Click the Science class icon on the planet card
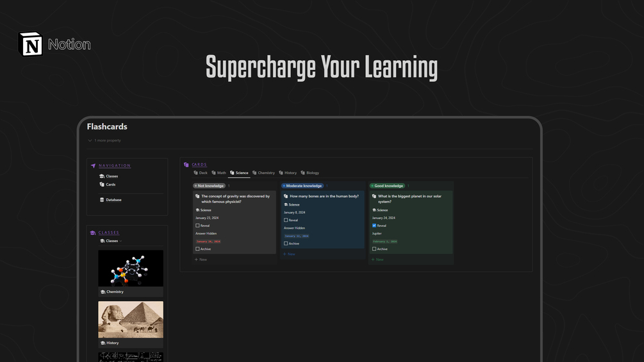This screenshot has height=362, width=644. 374,210
